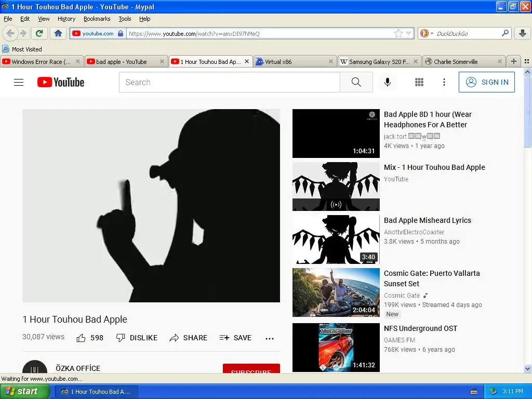Close the 1 Hour Touhou Bad Apple tab
This screenshot has width=532, height=399.
pyautogui.click(x=247, y=61)
